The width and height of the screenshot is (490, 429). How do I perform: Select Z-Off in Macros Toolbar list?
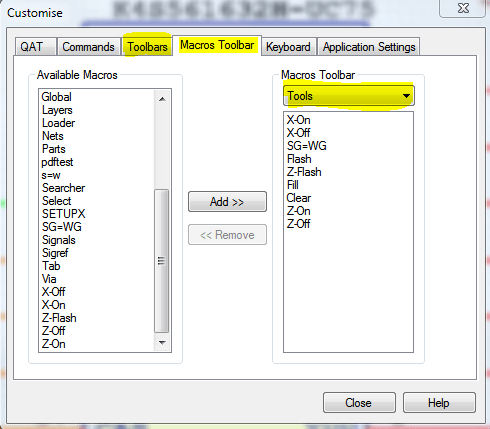298,224
